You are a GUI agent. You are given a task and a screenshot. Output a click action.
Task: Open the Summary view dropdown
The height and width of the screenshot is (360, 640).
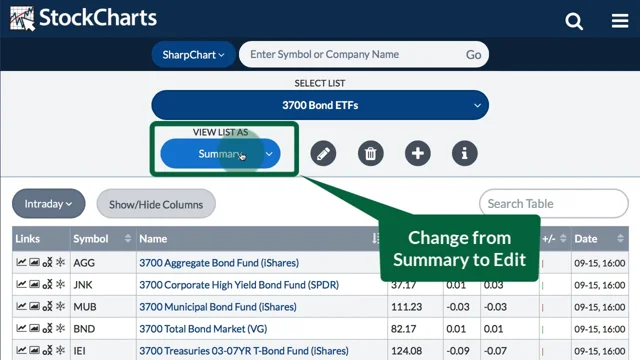coord(220,153)
